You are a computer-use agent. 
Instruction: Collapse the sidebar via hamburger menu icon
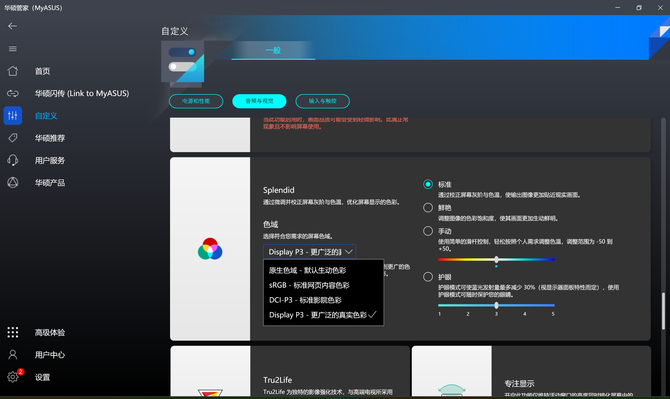click(12, 49)
